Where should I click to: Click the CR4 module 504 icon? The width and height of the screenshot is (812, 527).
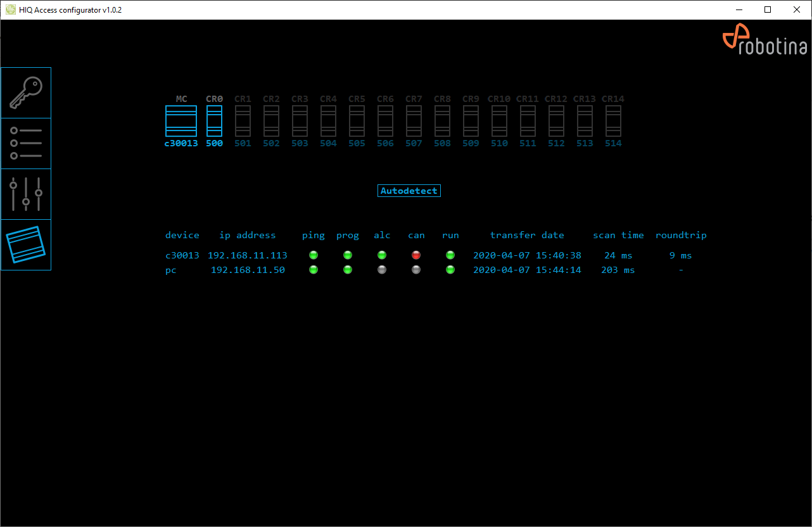328,121
